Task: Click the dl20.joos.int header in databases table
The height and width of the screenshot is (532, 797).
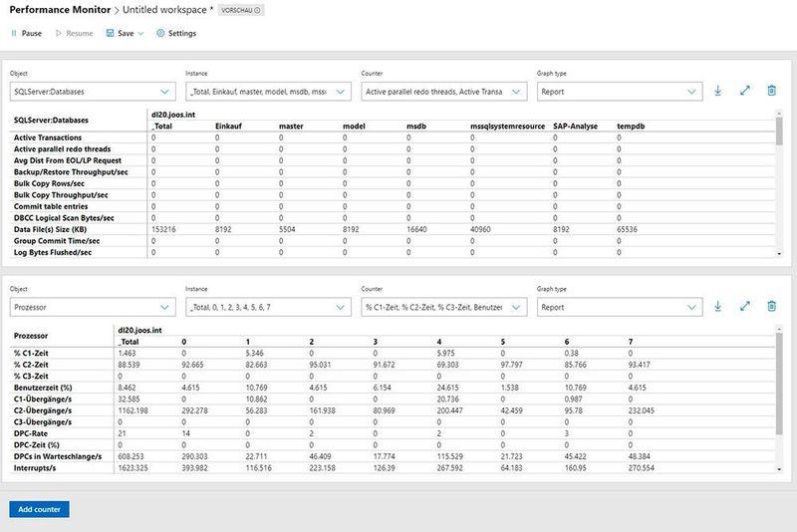Action: coord(173,115)
